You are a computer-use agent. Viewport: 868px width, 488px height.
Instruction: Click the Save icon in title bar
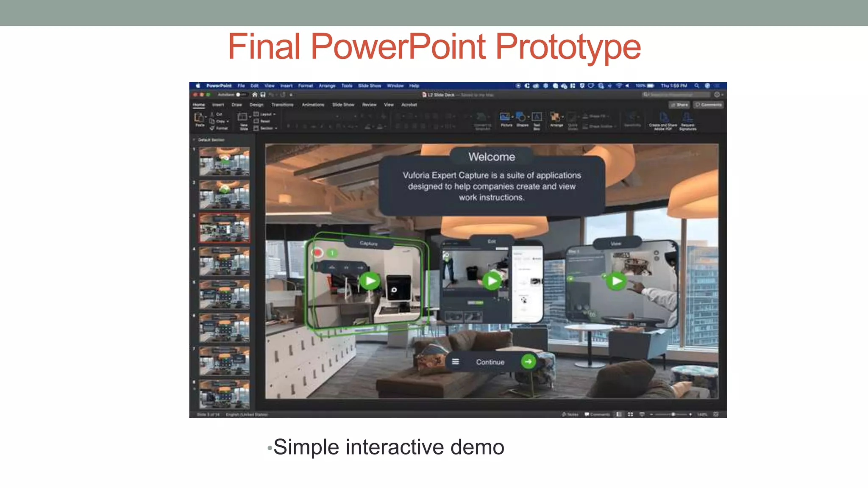click(263, 95)
